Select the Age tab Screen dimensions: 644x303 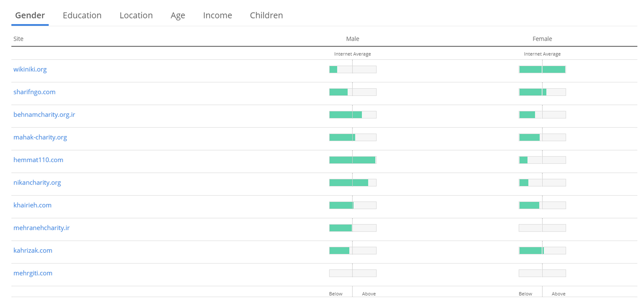pyautogui.click(x=178, y=15)
